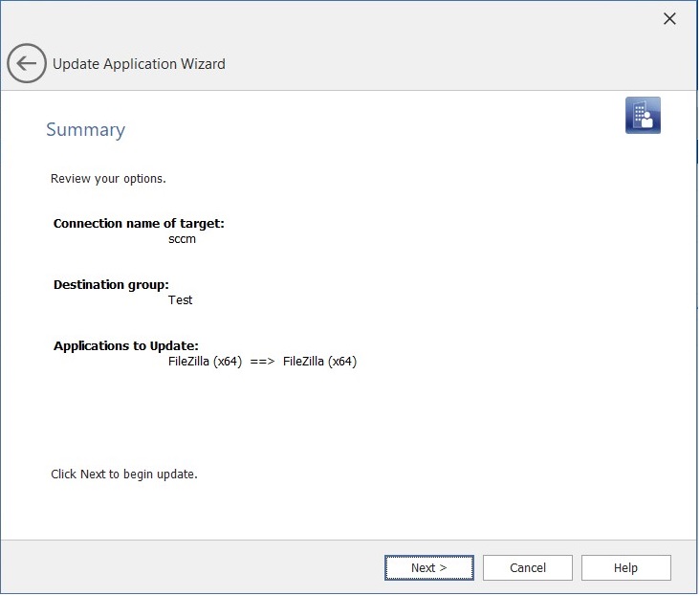Select the 'Destination group' label

[x=111, y=284]
